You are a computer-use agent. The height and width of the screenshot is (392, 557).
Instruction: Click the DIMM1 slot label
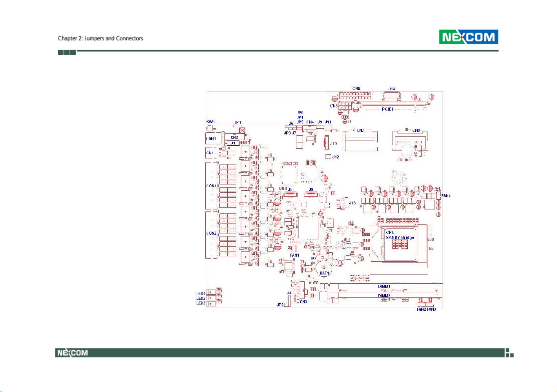[x=384, y=286]
